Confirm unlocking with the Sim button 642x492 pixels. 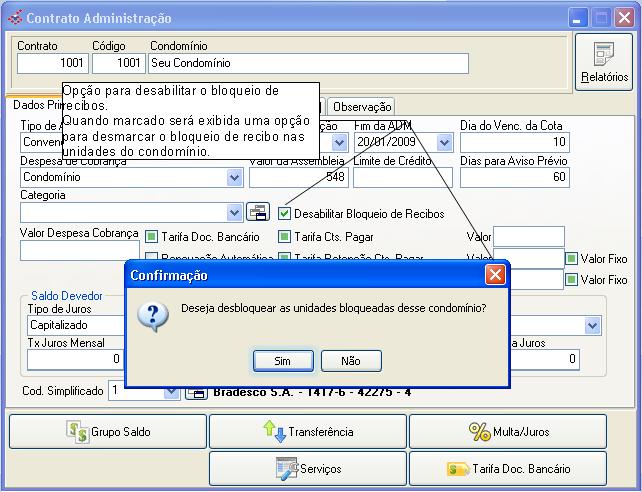pos(283,360)
